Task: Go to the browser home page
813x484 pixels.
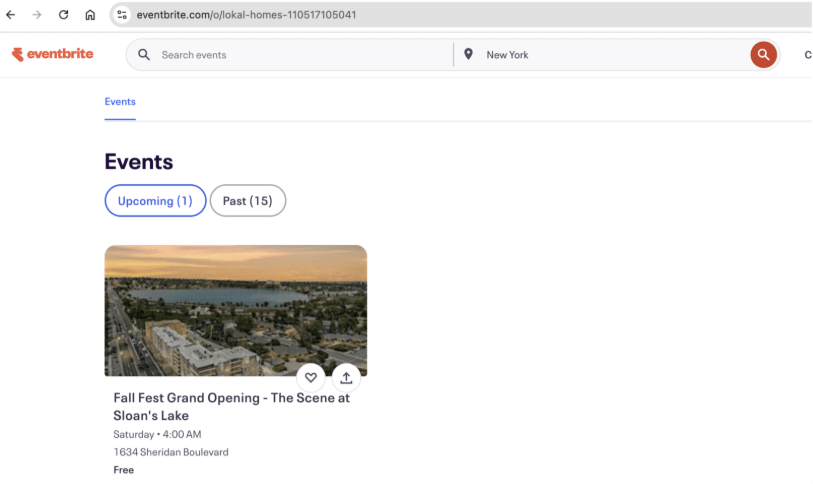Action: click(90, 15)
